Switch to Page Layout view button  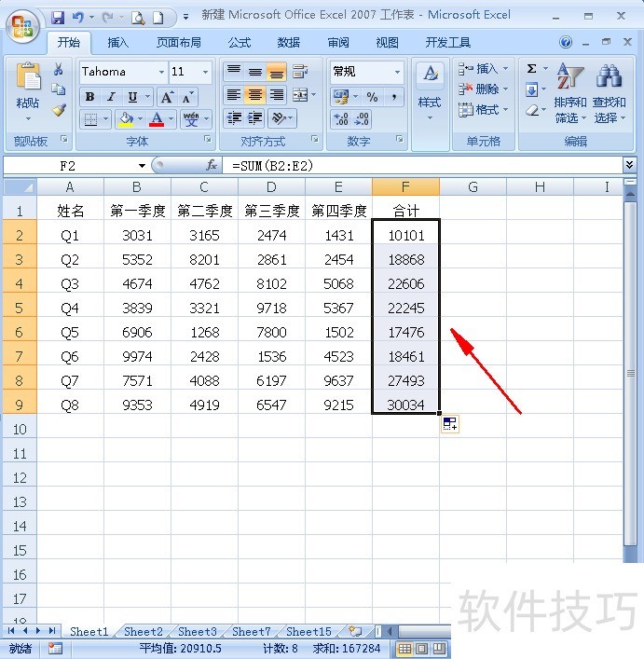(x=422, y=649)
